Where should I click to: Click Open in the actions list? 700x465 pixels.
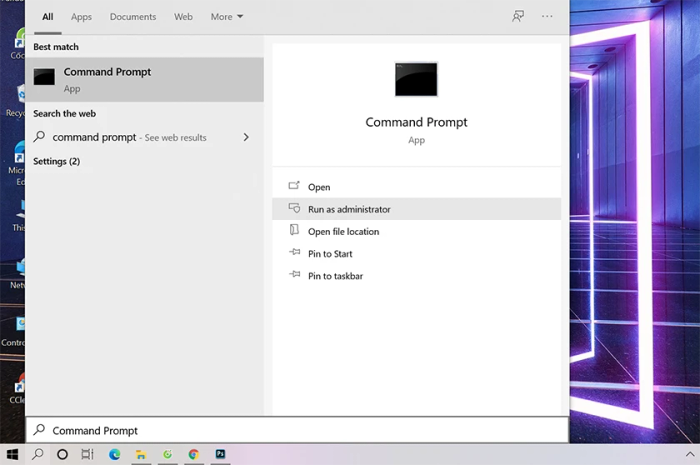tap(416, 187)
